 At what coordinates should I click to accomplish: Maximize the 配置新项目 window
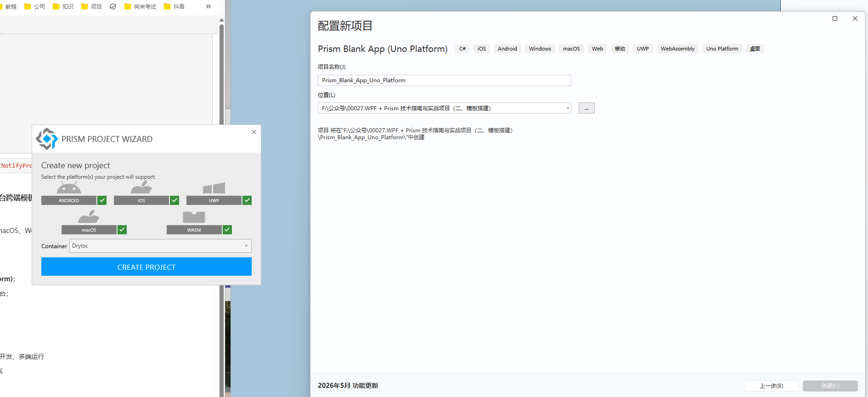[x=835, y=18]
